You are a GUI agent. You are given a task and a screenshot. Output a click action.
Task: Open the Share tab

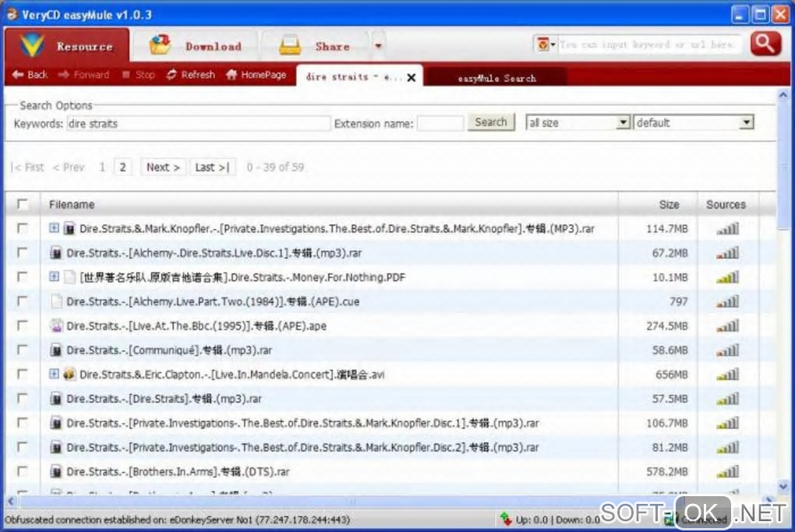click(315, 46)
